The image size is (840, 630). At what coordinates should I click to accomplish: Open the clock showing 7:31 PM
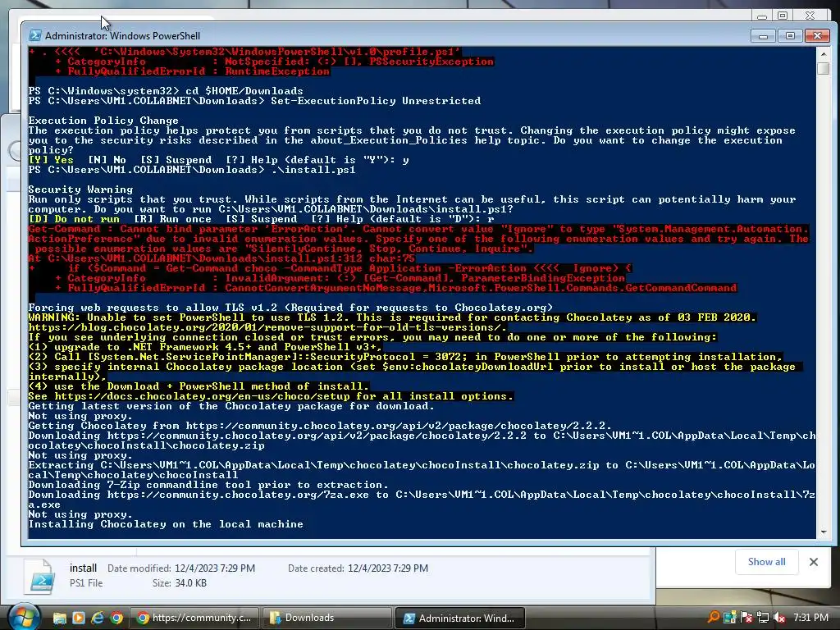[x=811, y=618]
